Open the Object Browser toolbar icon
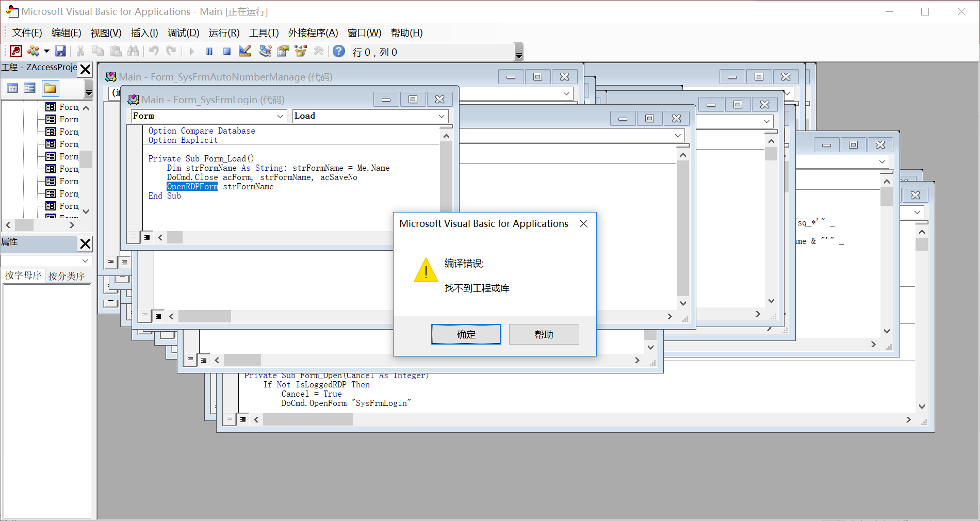Image resolution: width=980 pixels, height=521 pixels. tap(301, 51)
